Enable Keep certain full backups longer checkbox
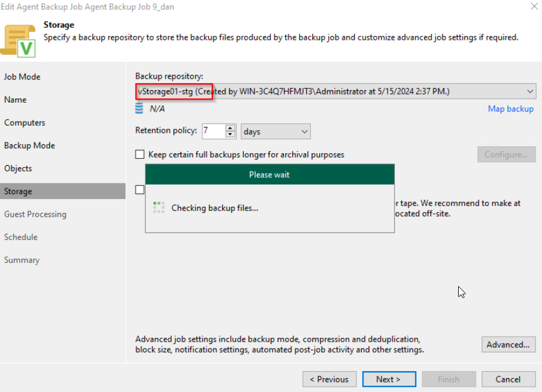The image size is (542, 392). click(140, 154)
